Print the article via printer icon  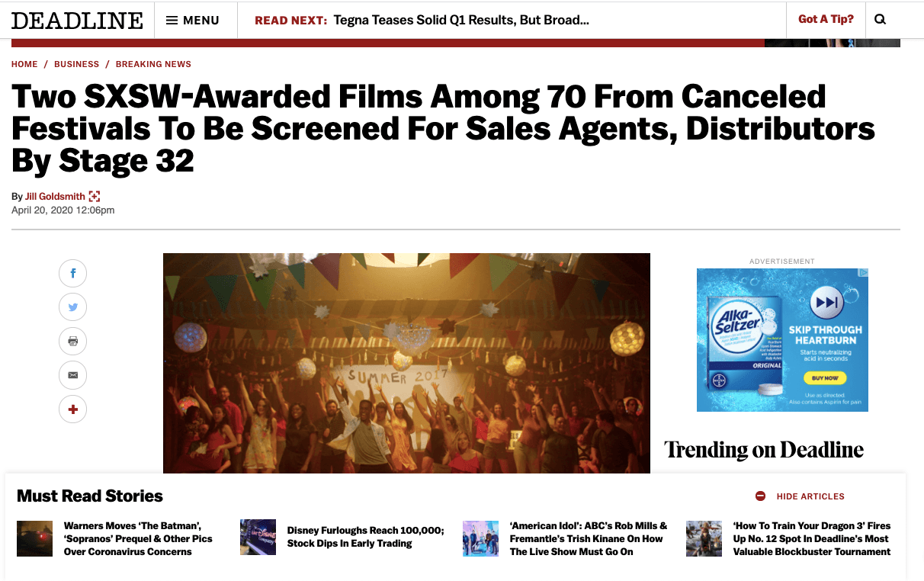click(72, 341)
